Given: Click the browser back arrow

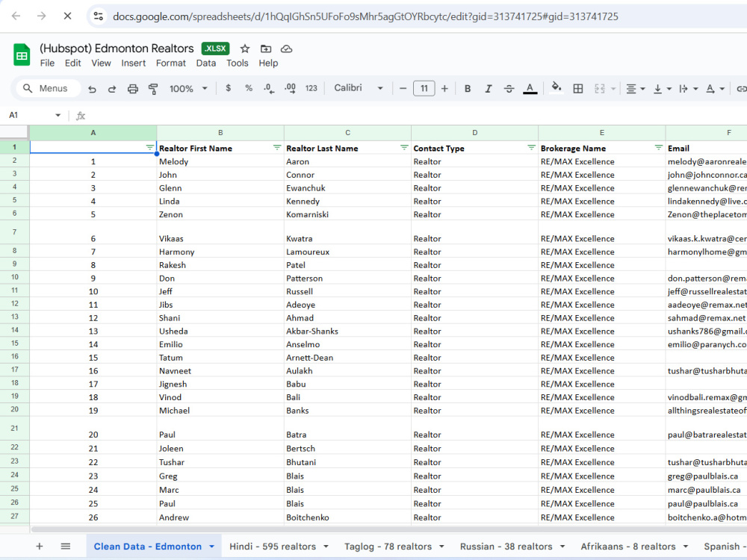Looking at the screenshot, I should (16, 16).
